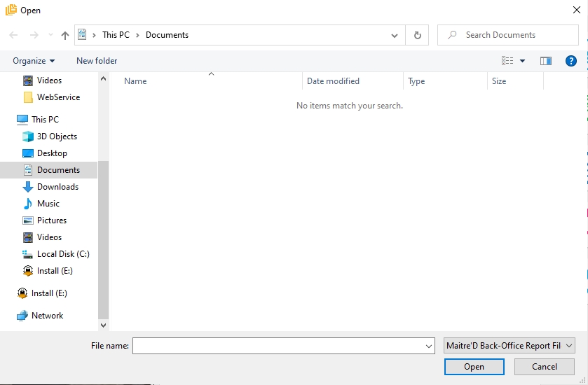The image size is (588, 385).
Task: Open the Organize menu
Action: point(34,61)
